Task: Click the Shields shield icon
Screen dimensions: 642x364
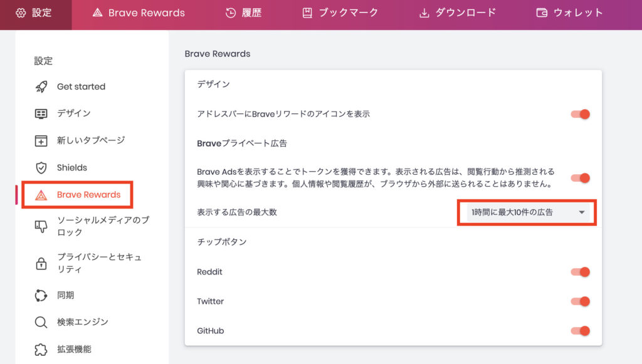Action: (x=41, y=168)
